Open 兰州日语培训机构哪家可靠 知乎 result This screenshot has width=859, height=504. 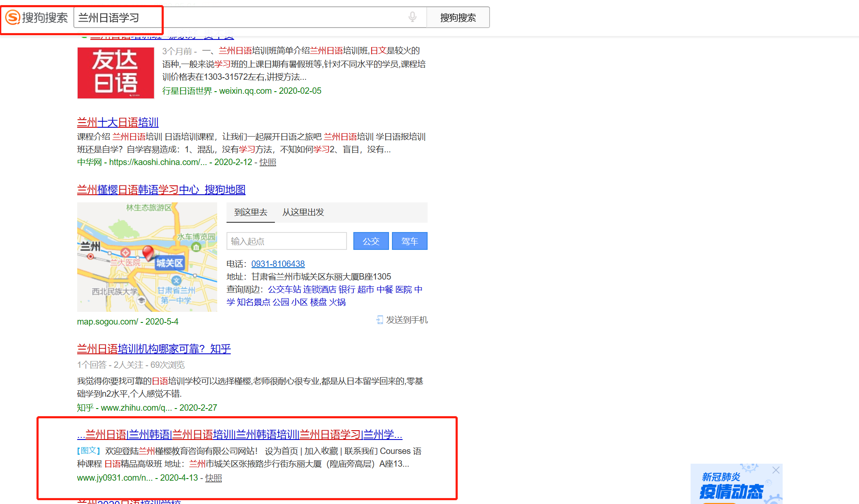click(x=154, y=349)
